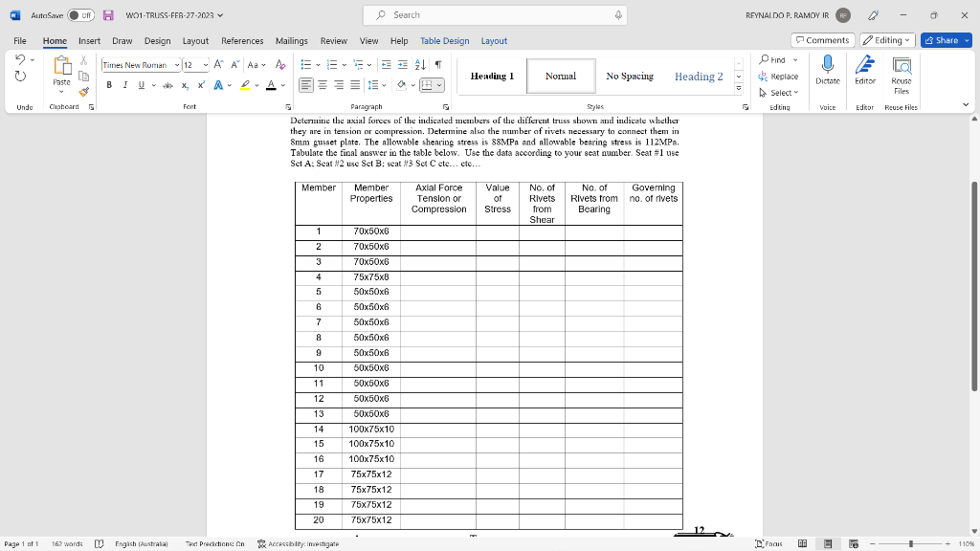
Task: Sort the selection alphabetically
Action: (420, 64)
